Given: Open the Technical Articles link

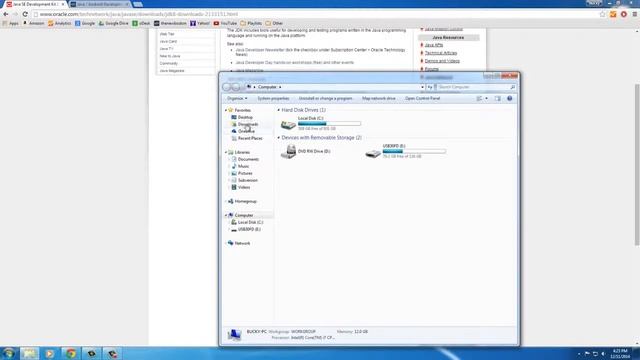Looking at the screenshot, I should point(441,53).
